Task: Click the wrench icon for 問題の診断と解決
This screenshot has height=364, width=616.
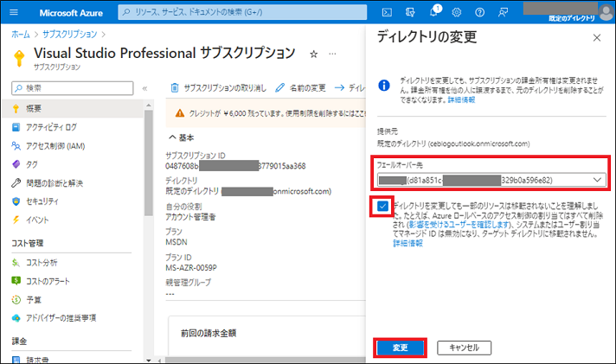Action: coord(16,183)
